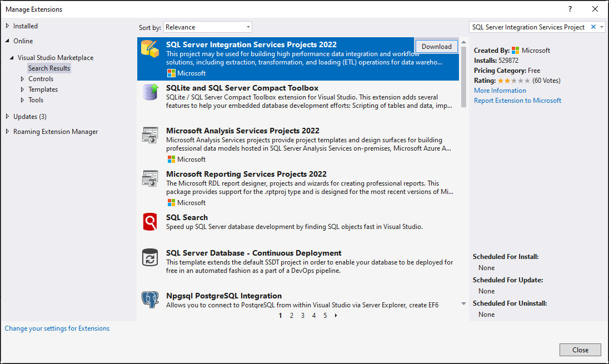
Task: Expand the Installed category
Action: pos(7,26)
